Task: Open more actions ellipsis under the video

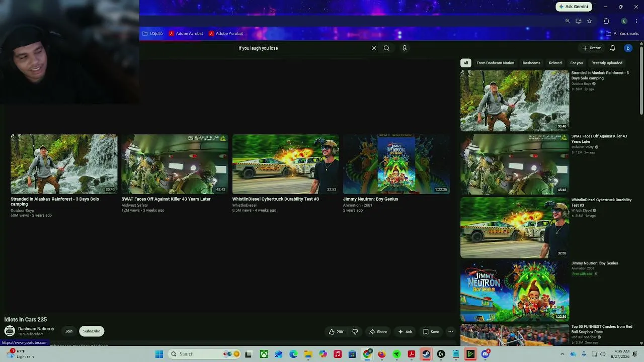Action: click(x=451, y=332)
